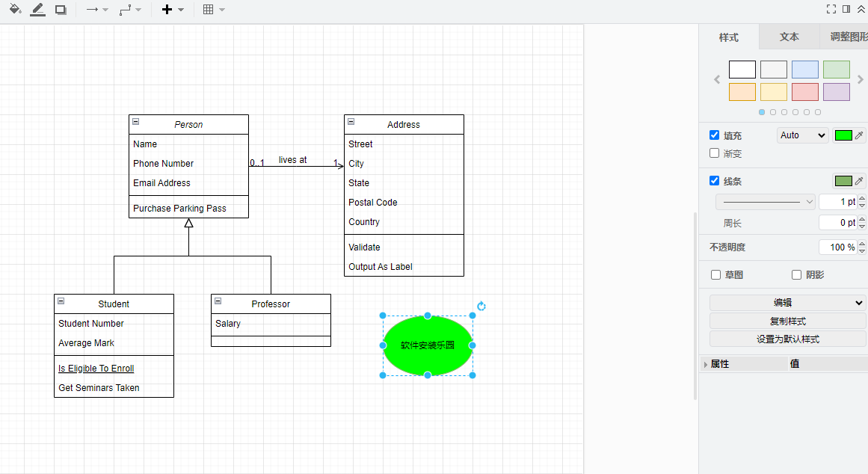Viewport: 868px width, 474px height.
Task: Enable the 阴影 shadow checkbox
Action: click(797, 274)
